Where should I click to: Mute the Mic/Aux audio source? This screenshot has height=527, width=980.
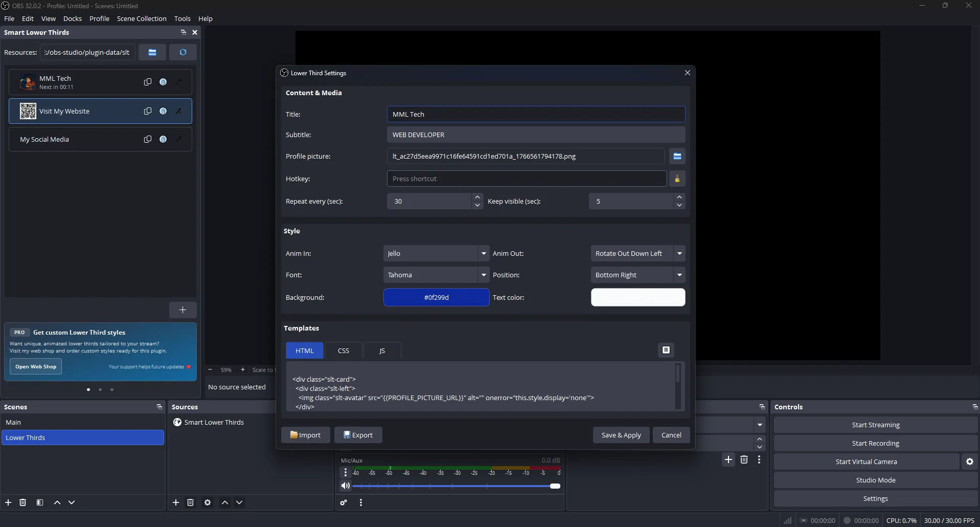346,486
